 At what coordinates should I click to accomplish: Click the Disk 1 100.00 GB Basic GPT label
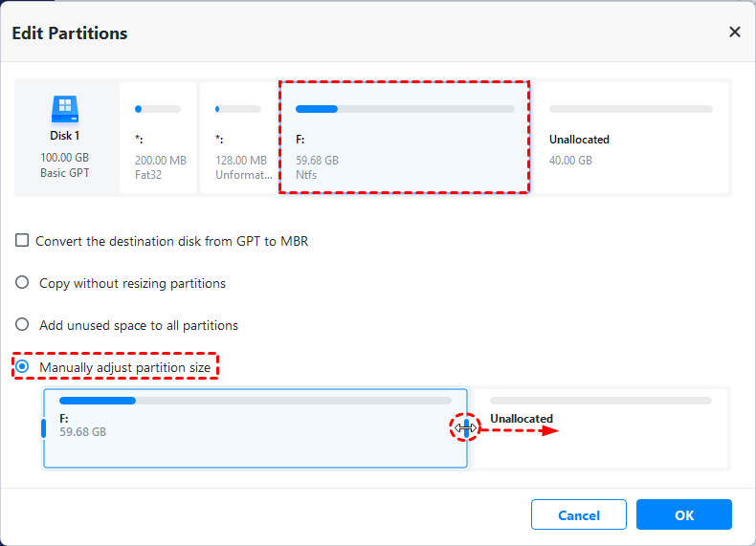64,157
